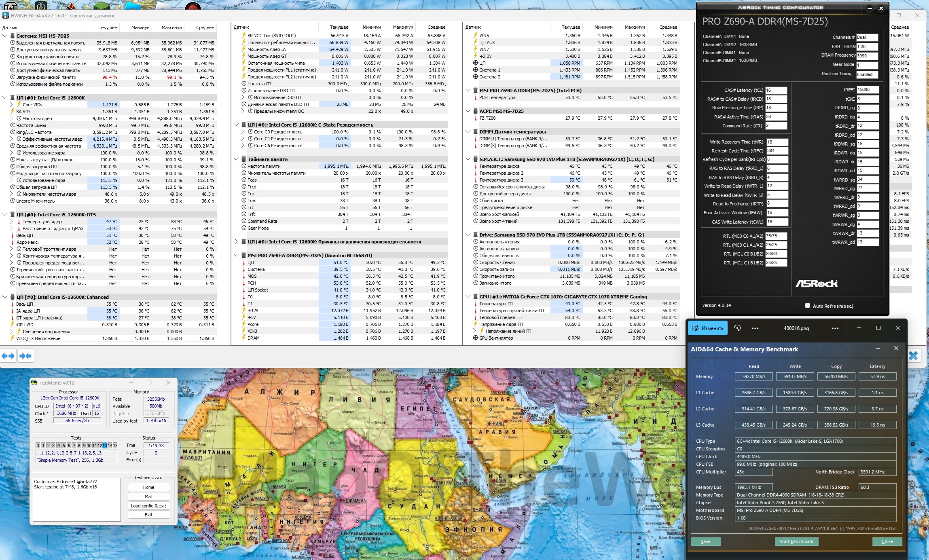929x560 pixels.
Task: Open the three-dots menu right of 400016.png
Action: coord(835,328)
